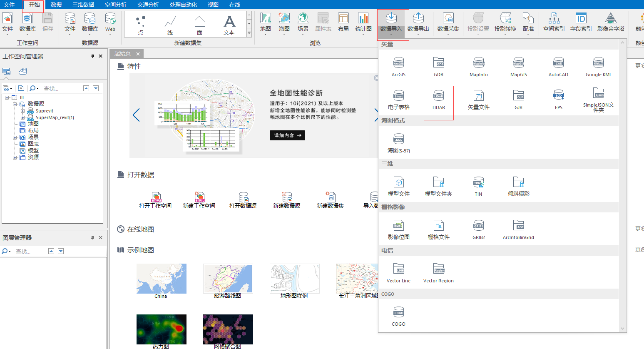Open the 文件 menu tab
The image size is (644, 349).
(x=9, y=5)
